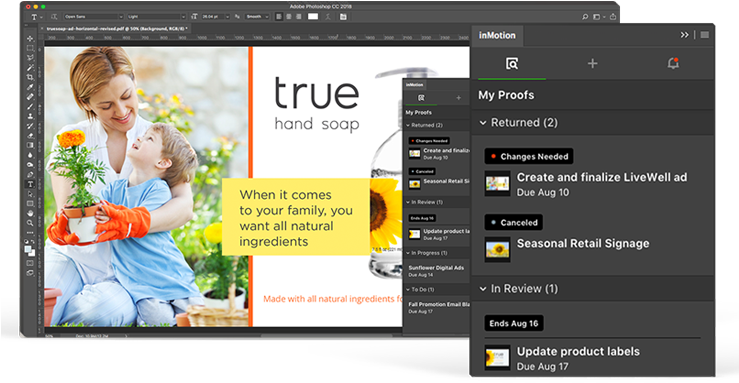Select the Rectangular Marquee tool
The height and width of the screenshot is (383, 739).
coord(30,48)
